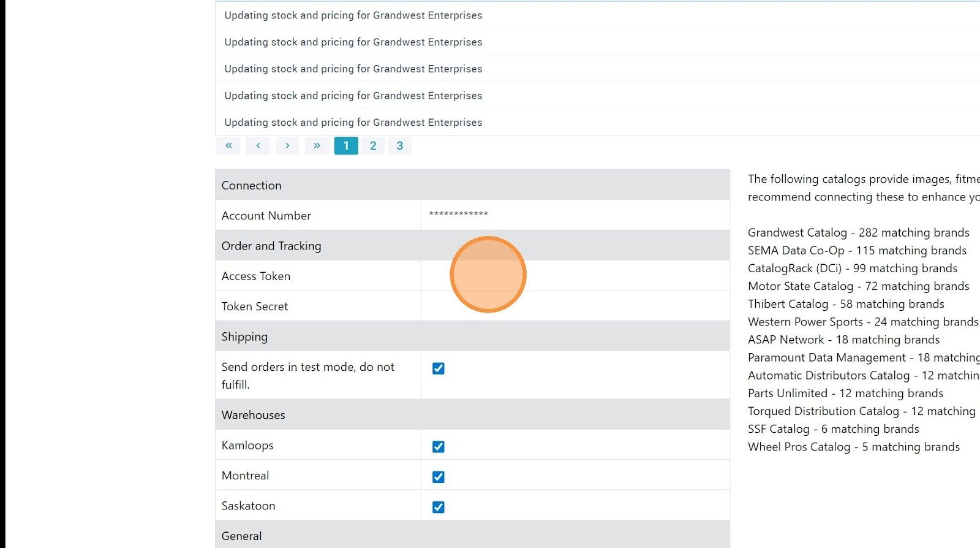Uncheck Send orders in test mode checkbox
Viewport: 980px width, 548px height.
coord(439,368)
